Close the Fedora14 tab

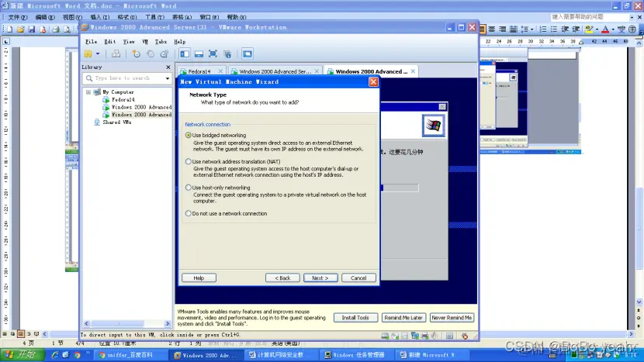click(x=220, y=71)
